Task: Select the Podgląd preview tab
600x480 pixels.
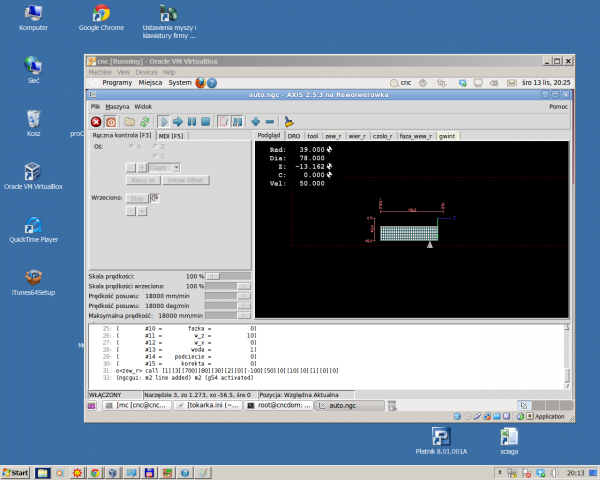Action: click(x=269, y=136)
